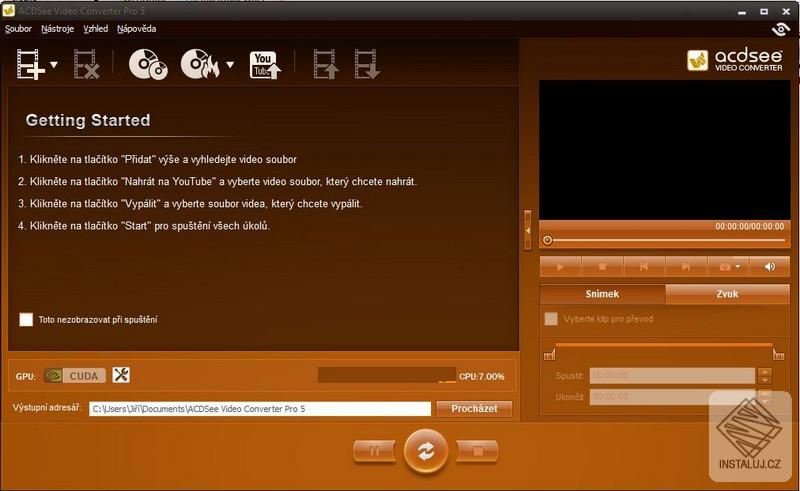Open the Vzhled menu
The image size is (800, 491).
point(95,29)
